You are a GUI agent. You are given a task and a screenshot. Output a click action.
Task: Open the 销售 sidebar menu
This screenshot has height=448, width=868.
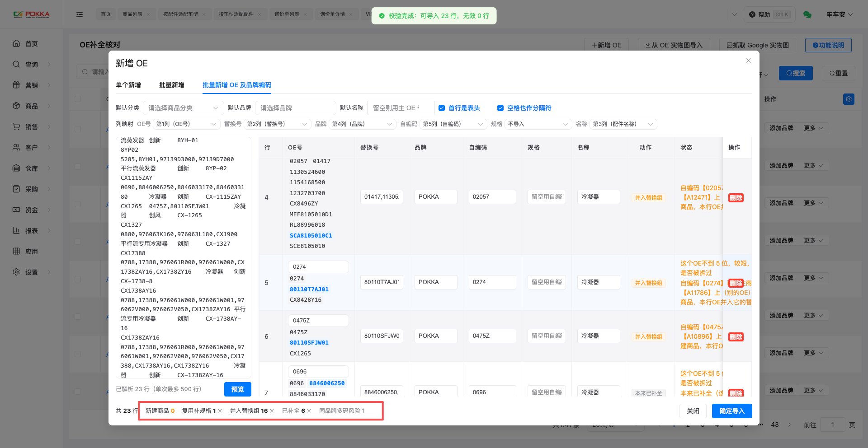(31, 127)
